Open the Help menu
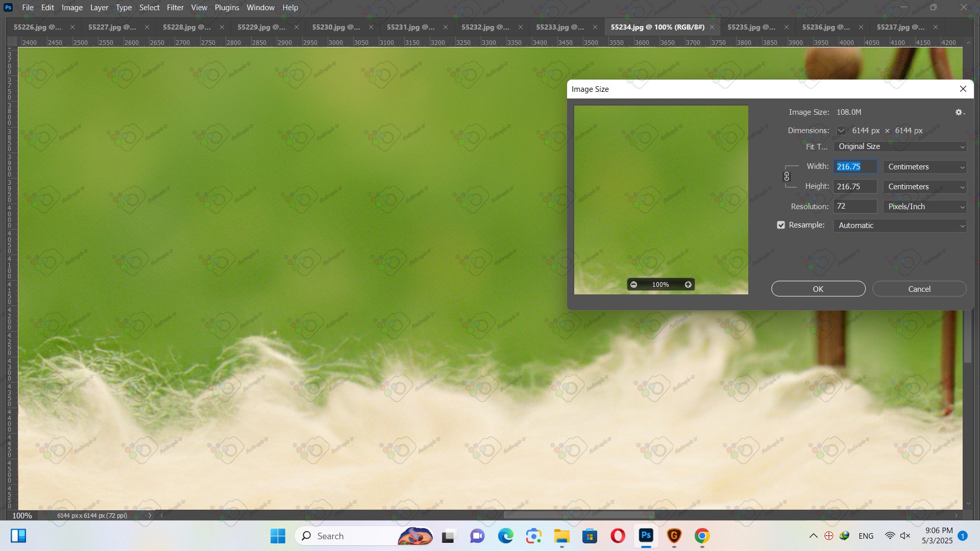Viewport: 980px width, 551px height. [290, 8]
